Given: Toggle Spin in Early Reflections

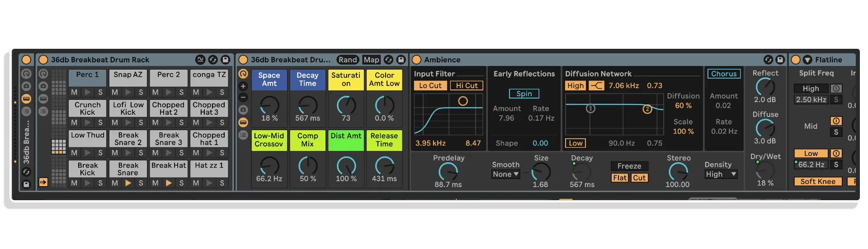Looking at the screenshot, I should [524, 94].
